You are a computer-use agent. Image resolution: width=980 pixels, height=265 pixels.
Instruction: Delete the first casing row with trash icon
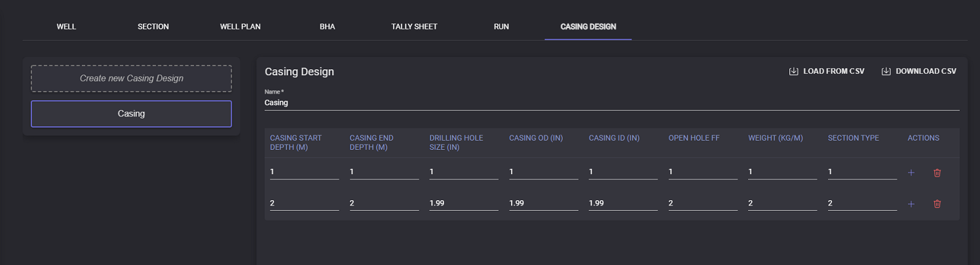pos(937,173)
